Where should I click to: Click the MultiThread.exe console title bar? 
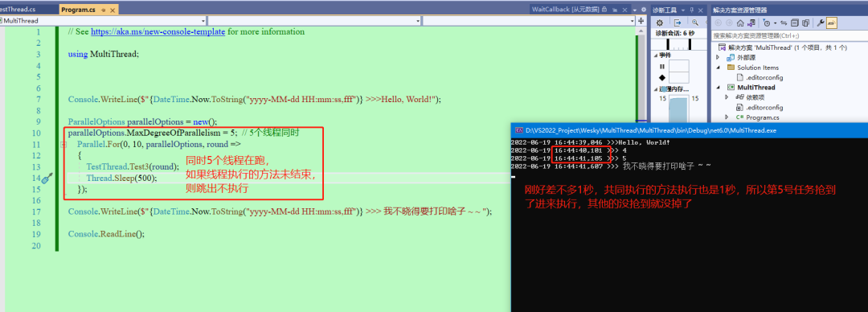(690, 131)
